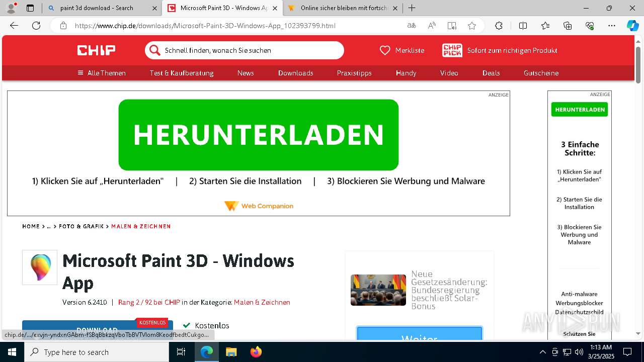Image resolution: width=644 pixels, height=362 pixels.
Task: Follow the HOME breadcrumb link
Action: click(x=31, y=226)
